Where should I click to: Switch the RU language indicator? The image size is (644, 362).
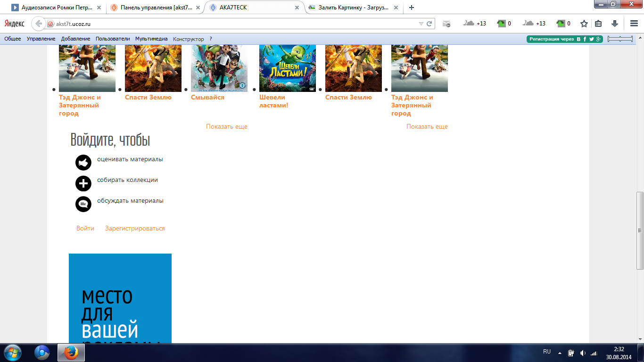(547, 352)
